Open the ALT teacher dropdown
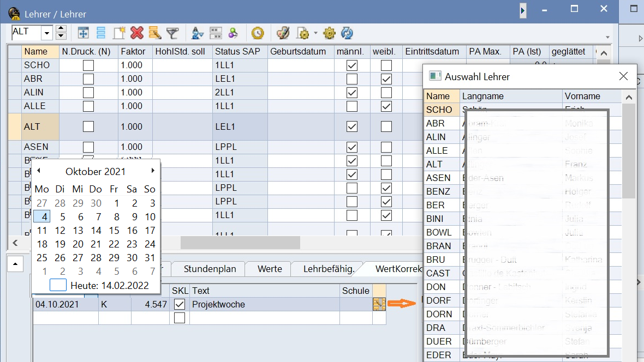Image resolution: width=644 pixels, height=362 pixels. tap(47, 33)
